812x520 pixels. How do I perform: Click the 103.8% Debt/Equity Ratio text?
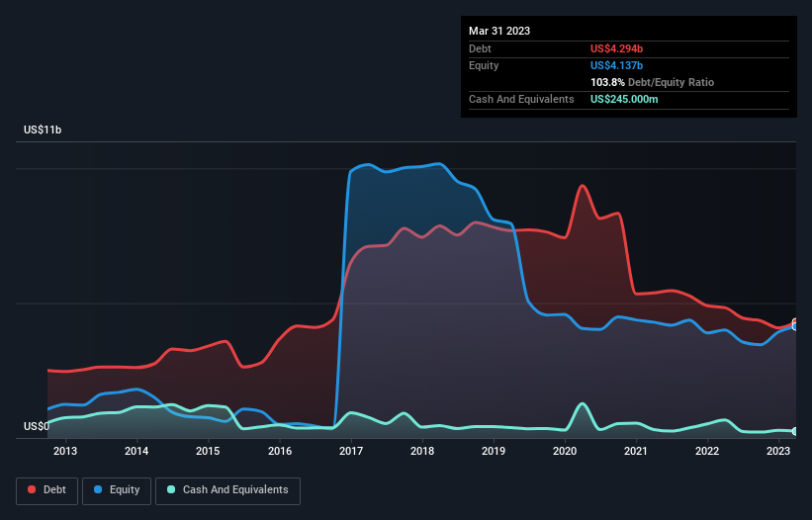[x=653, y=82]
